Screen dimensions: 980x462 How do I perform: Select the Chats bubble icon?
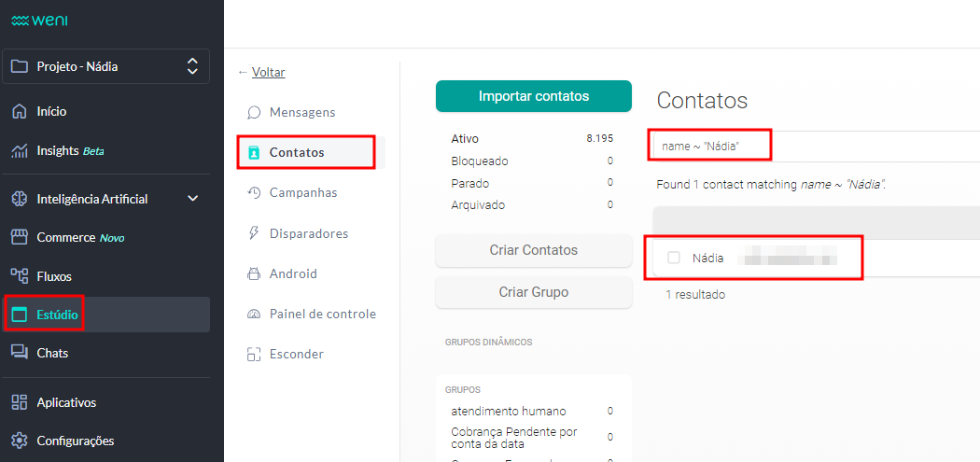19,353
